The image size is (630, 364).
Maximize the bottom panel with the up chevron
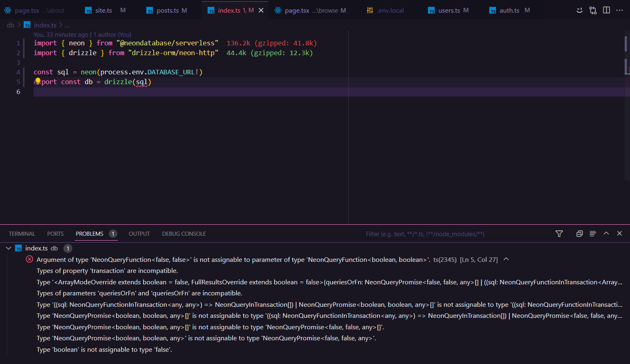(x=606, y=233)
